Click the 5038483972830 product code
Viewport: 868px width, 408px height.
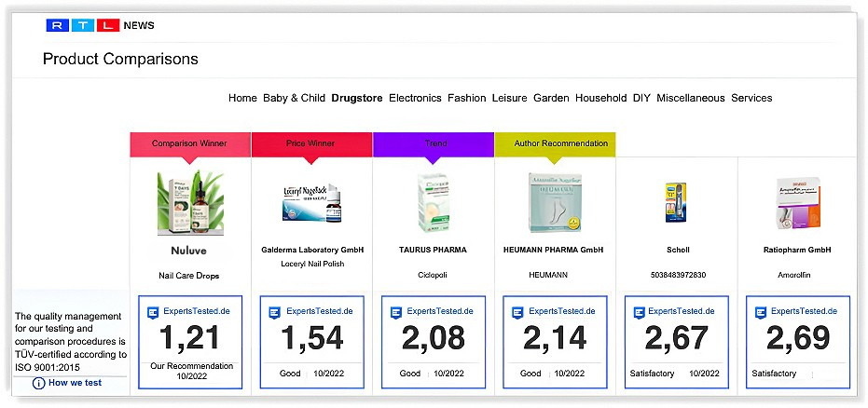(x=678, y=275)
